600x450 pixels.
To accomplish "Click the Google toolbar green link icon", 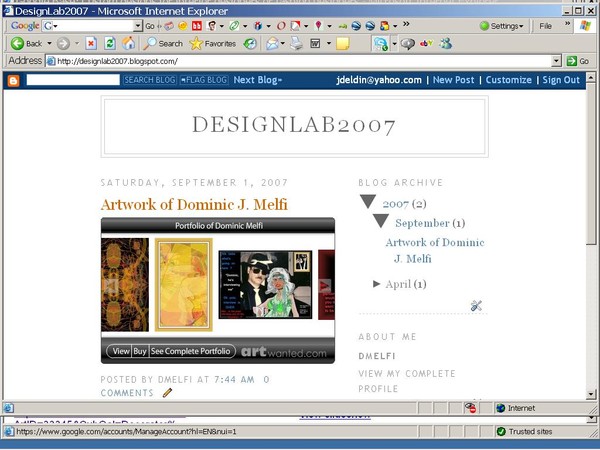I will (x=234, y=26).
